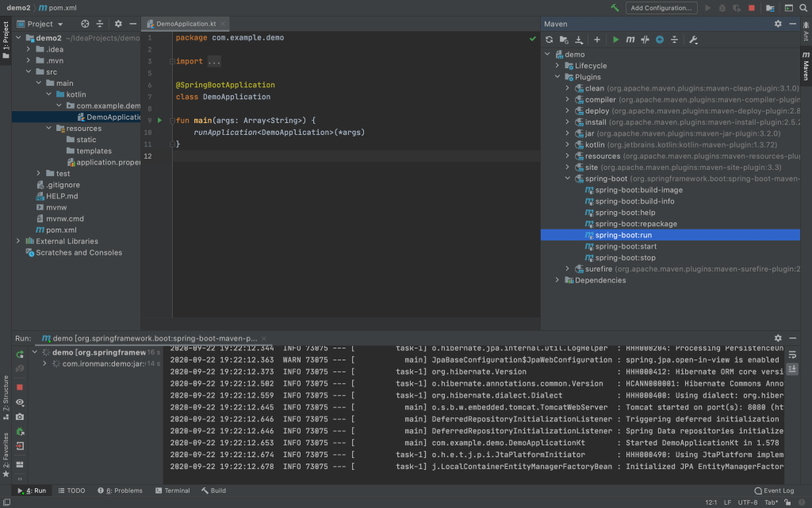Close the DemoApplication.kt tab
Screen dimensions: 812x508
223,24
